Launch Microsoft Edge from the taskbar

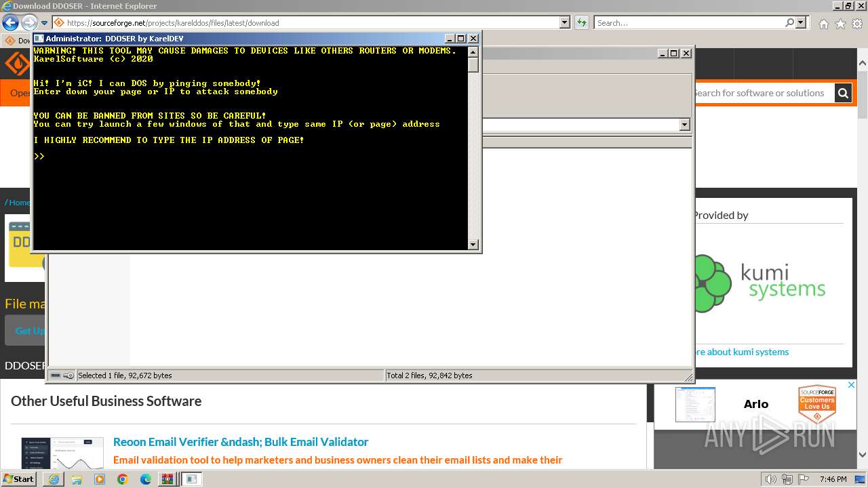[146, 479]
